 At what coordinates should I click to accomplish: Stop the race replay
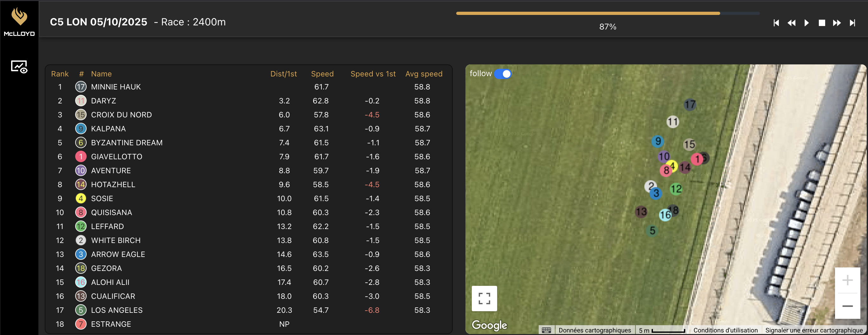point(822,23)
